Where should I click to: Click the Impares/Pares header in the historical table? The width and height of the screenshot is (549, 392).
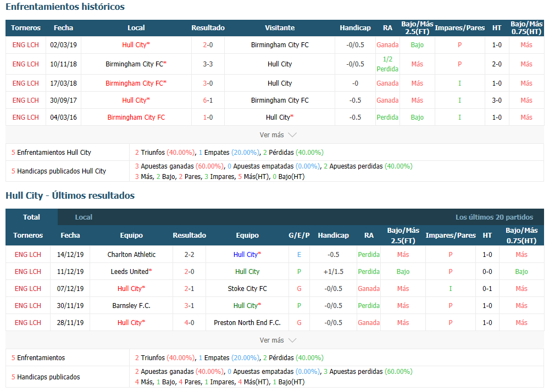pyautogui.click(x=459, y=27)
